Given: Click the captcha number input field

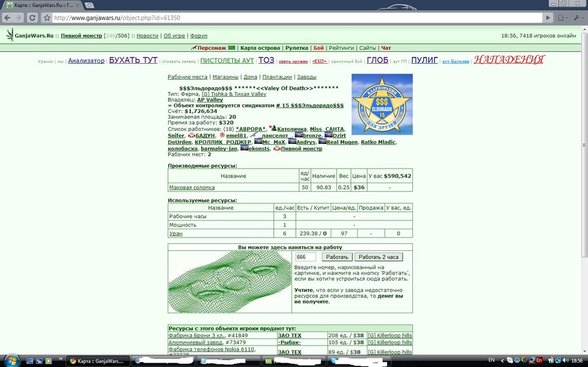Looking at the screenshot, I should point(305,257).
